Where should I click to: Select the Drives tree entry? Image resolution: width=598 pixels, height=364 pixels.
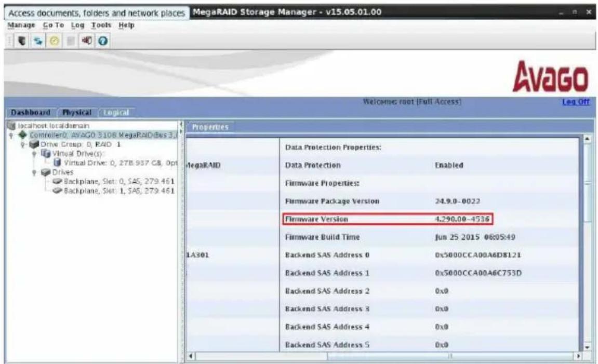(62, 172)
